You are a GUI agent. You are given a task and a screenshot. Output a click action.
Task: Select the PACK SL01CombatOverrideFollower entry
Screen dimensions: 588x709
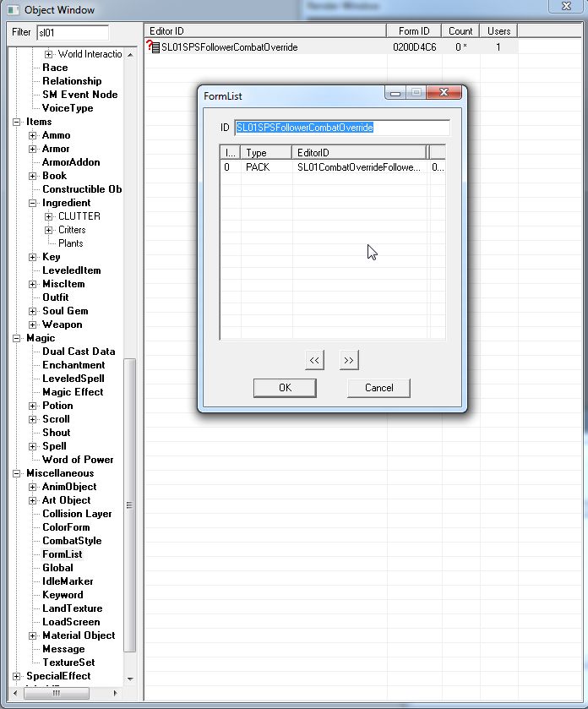click(333, 167)
